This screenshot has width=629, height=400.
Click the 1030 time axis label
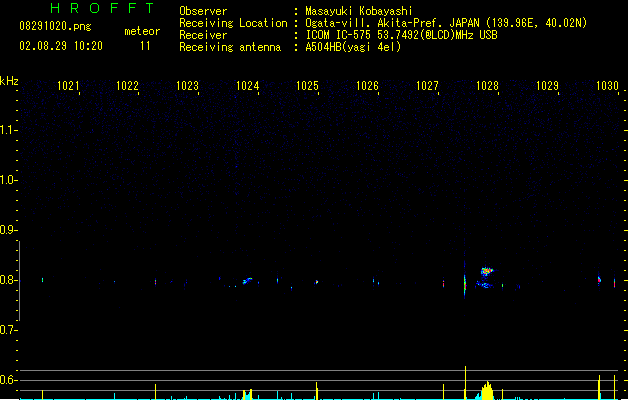click(x=607, y=86)
